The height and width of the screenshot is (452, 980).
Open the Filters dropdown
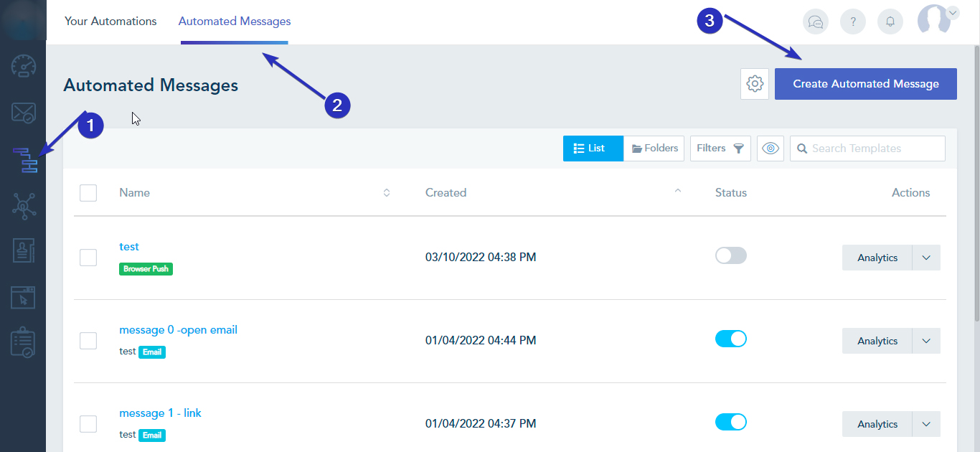pyautogui.click(x=720, y=149)
